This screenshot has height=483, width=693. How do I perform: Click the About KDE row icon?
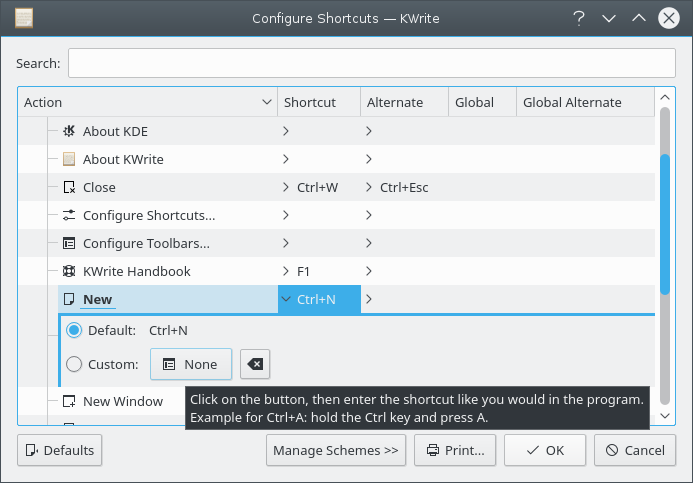tap(69, 131)
